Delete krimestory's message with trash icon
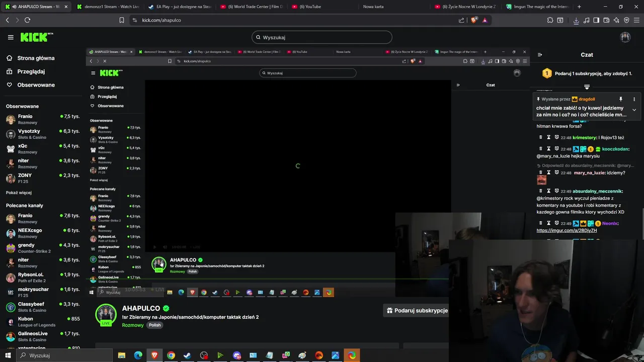 [x=541, y=137]
